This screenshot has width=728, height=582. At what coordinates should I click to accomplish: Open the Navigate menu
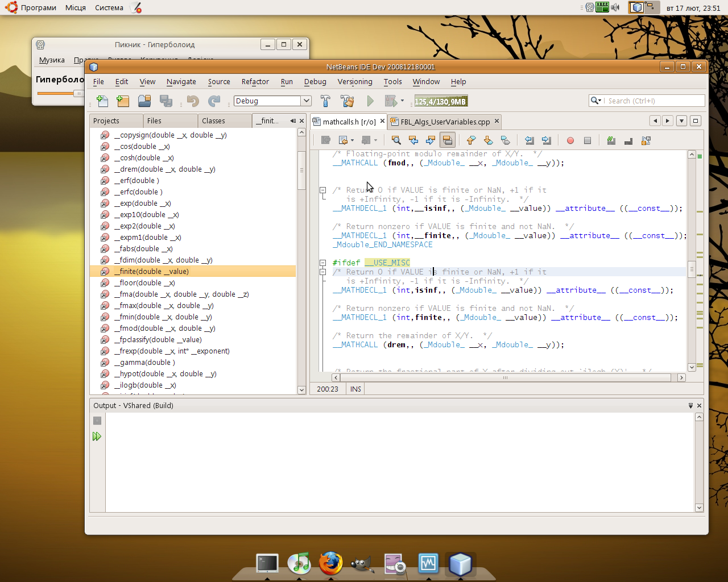click(181, 82)
